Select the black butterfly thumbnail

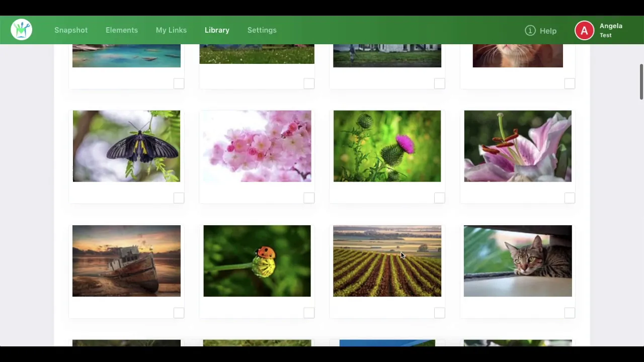tap(126, 146)
